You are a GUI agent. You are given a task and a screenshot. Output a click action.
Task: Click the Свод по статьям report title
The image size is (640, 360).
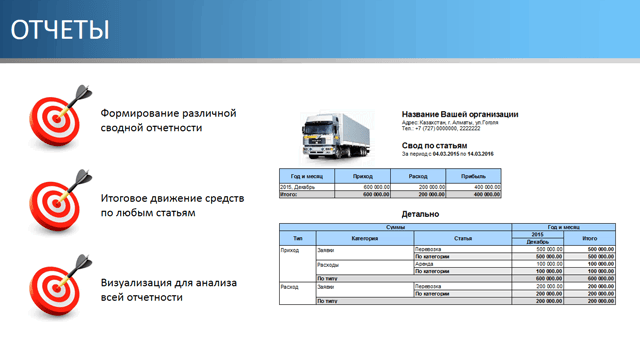coord(434,145)
